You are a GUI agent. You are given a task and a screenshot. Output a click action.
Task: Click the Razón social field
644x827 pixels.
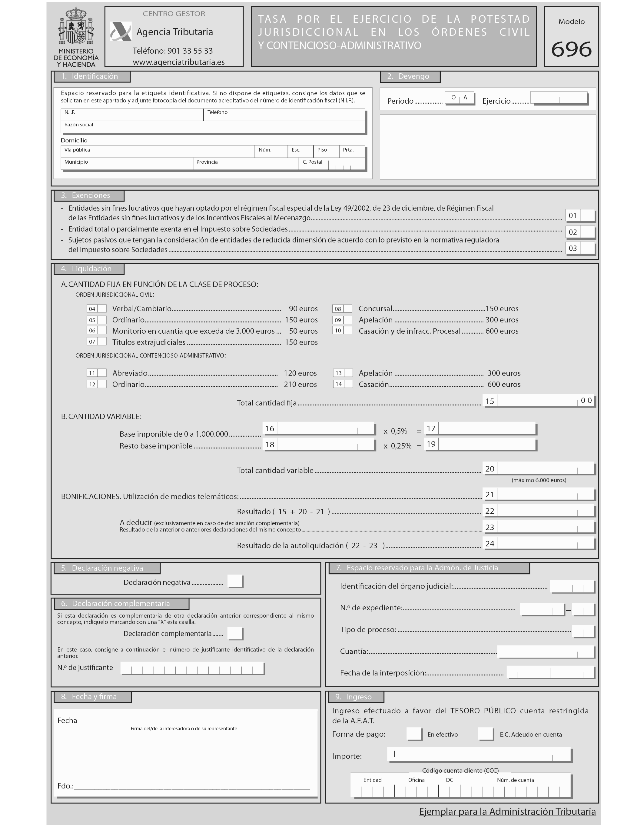[213, 127]
